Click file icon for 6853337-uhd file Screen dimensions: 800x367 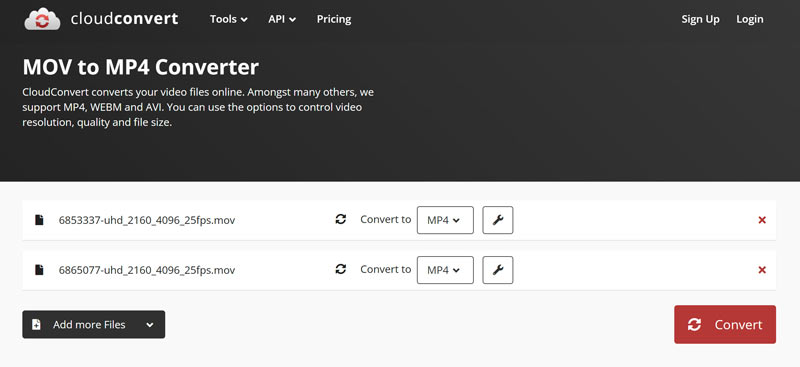point(39,220)
